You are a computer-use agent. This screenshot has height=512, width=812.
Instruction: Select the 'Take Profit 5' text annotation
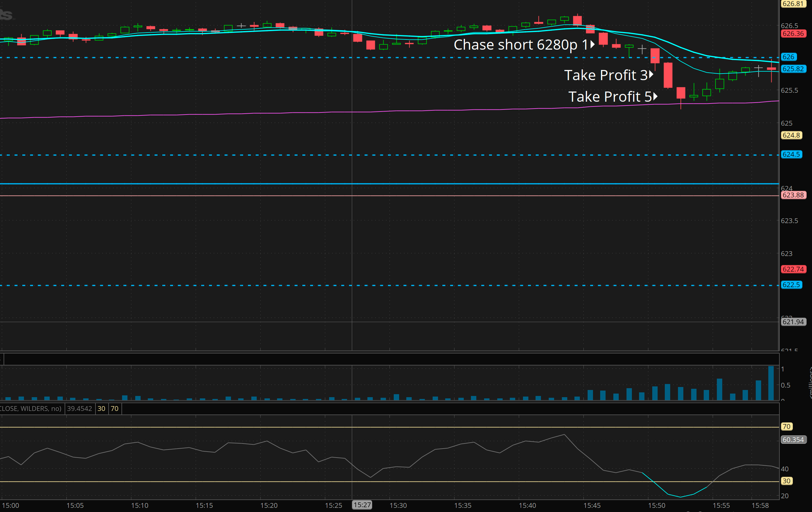[x=610, y=97]
